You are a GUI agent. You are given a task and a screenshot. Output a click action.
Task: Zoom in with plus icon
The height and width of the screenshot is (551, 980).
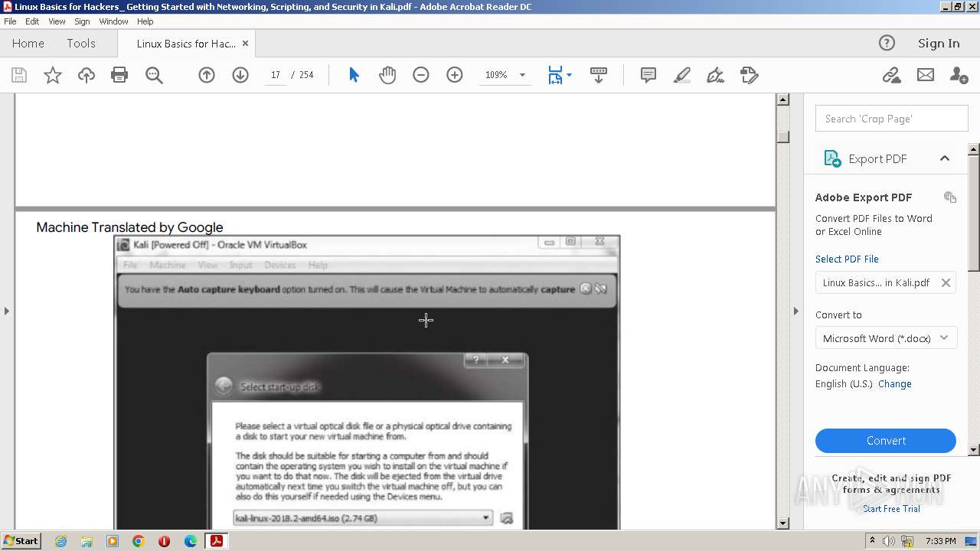point(455,75)
